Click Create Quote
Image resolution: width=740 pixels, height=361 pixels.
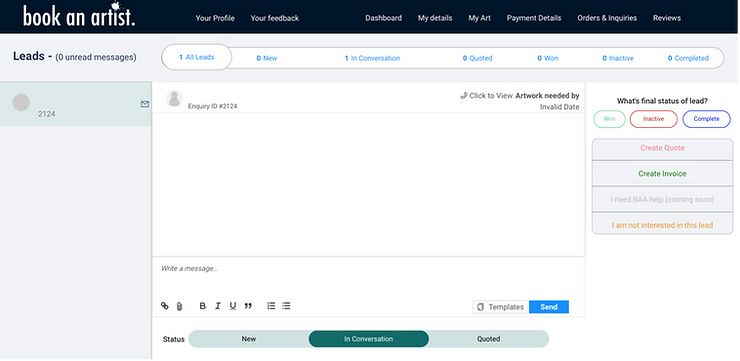click(662, 148)
